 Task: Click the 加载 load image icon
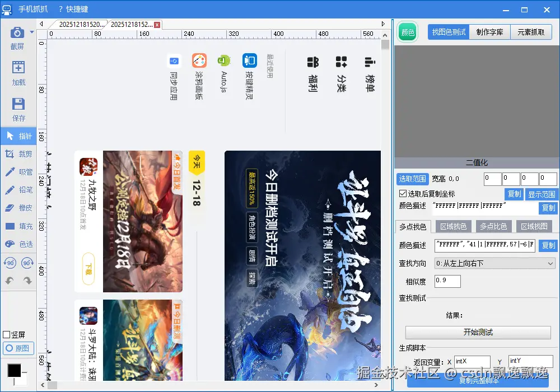tap(18, 67)
